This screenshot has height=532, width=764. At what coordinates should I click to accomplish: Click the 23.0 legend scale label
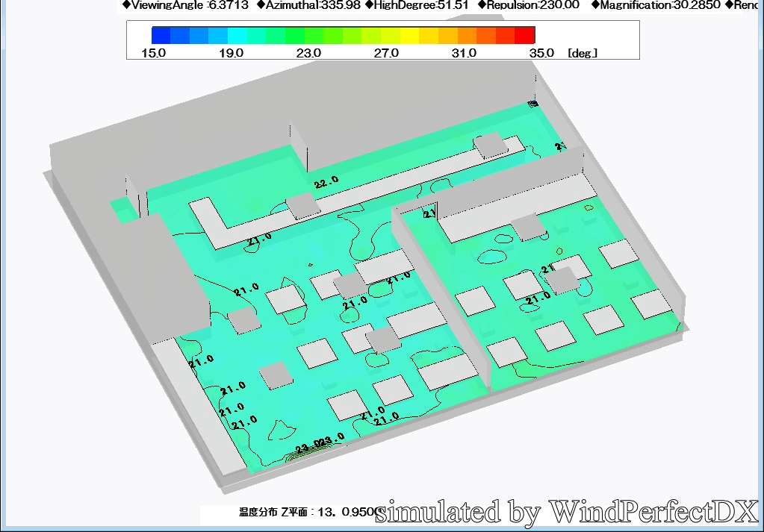pyautogui.click(x=308, y=53)
